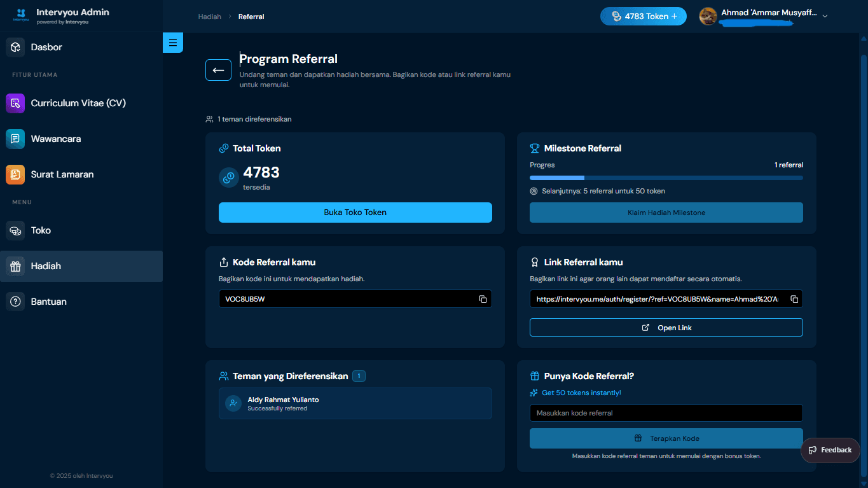This screenshot has height=488, width=868.
Task: Click 'Get 50 tokens instantly!' text
Action: click(x=581, y=393)
